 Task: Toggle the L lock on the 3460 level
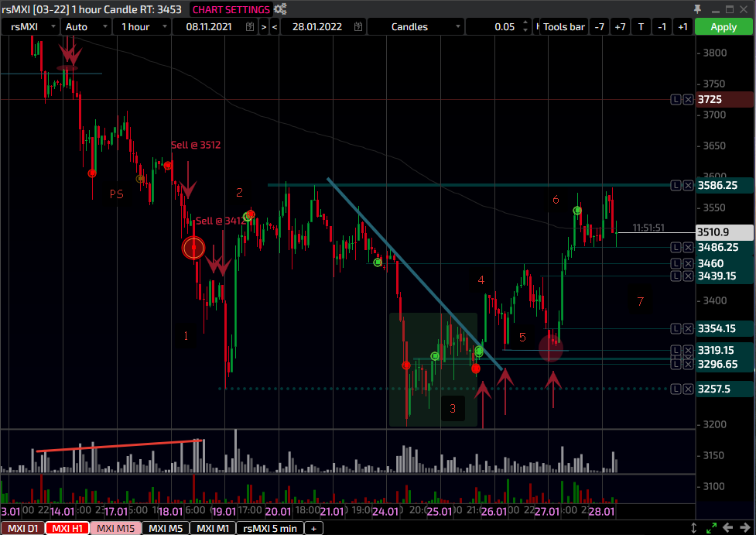click(x=676, y=263)
